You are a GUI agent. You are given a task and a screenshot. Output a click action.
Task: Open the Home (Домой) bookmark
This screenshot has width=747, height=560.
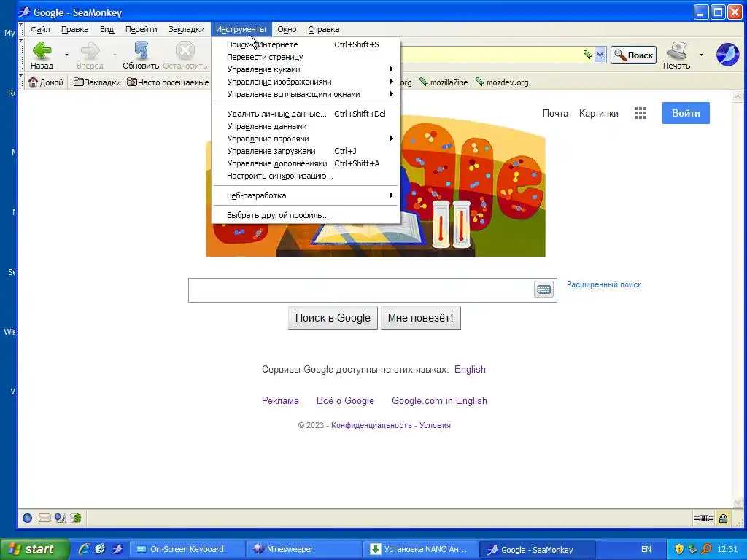point(46,82)
